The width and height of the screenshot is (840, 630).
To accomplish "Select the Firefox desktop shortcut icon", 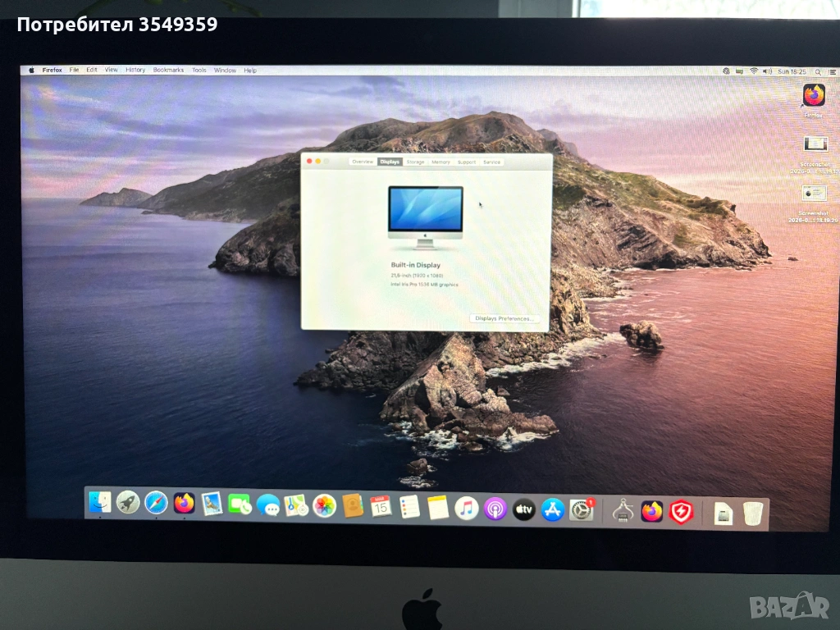I will (814, 96).
